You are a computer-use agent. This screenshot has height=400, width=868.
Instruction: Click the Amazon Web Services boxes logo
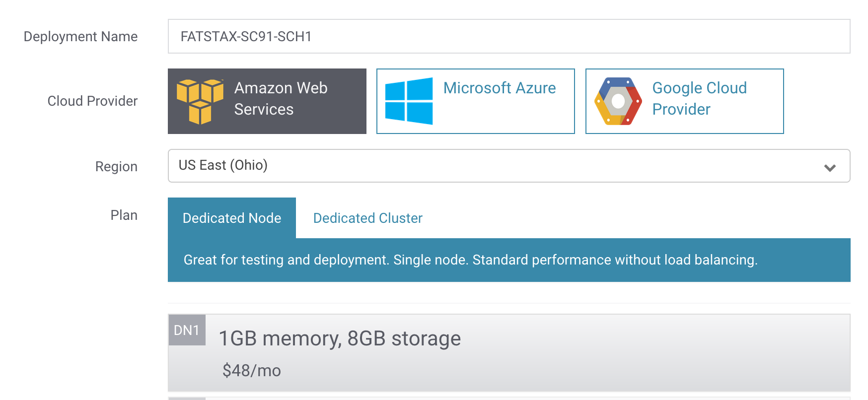200,101
